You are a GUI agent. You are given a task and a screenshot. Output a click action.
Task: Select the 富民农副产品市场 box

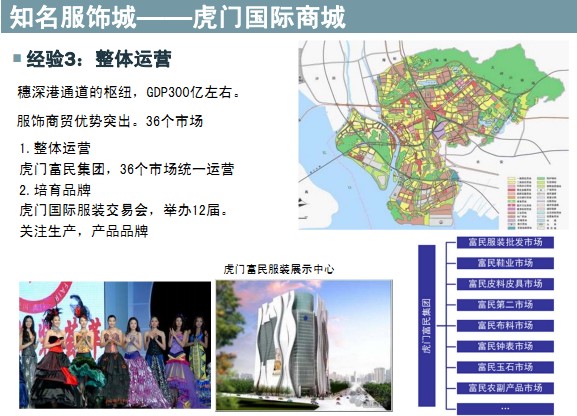pos(505,388)
